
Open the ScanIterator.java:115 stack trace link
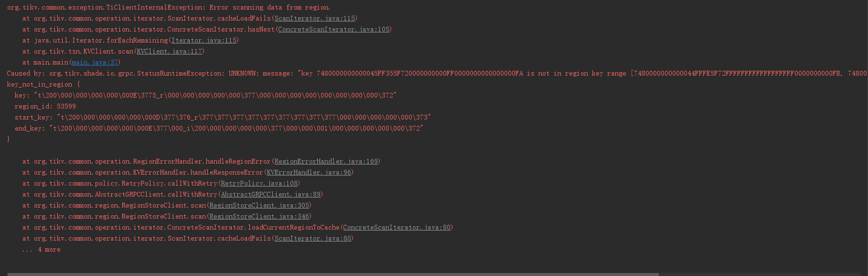point(314,18)
